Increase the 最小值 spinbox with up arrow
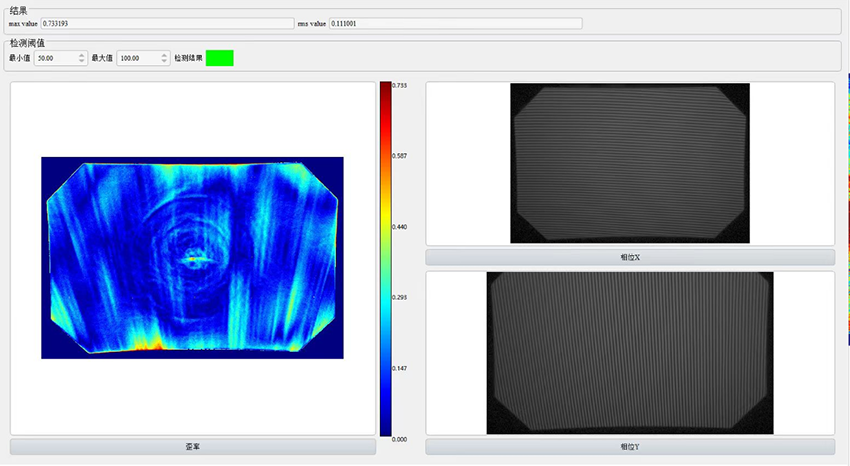This screenshot has width=850, height=466. tap(81, 55)
